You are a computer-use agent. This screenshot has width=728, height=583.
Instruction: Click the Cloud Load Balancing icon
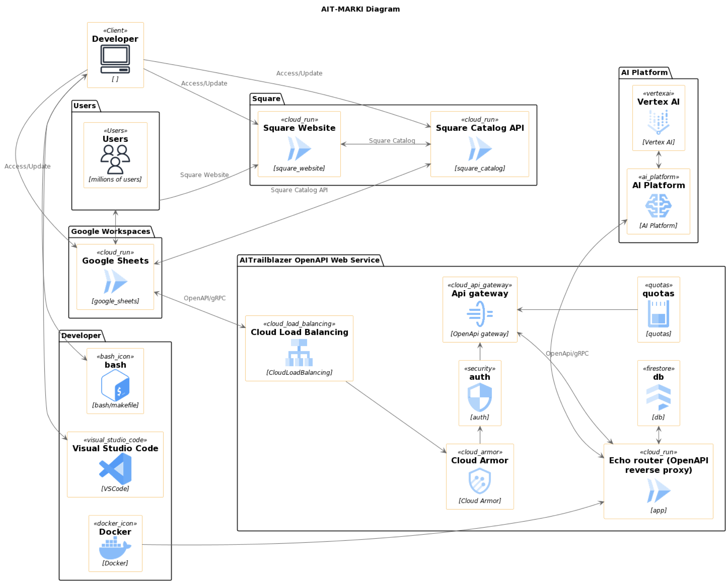(299, 353)
